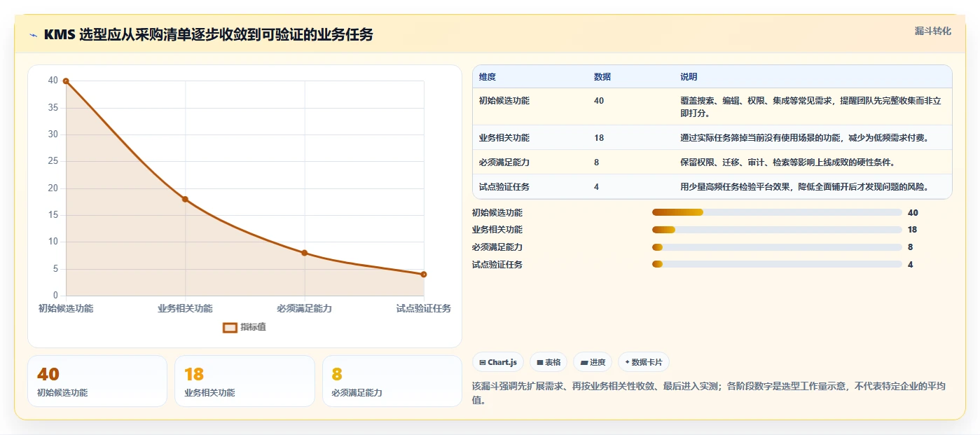The height and width of the screenshot is (435, 980).
Task: Click the 表格 tag chip
Action: pyautogui.click(x=548, y=362)
